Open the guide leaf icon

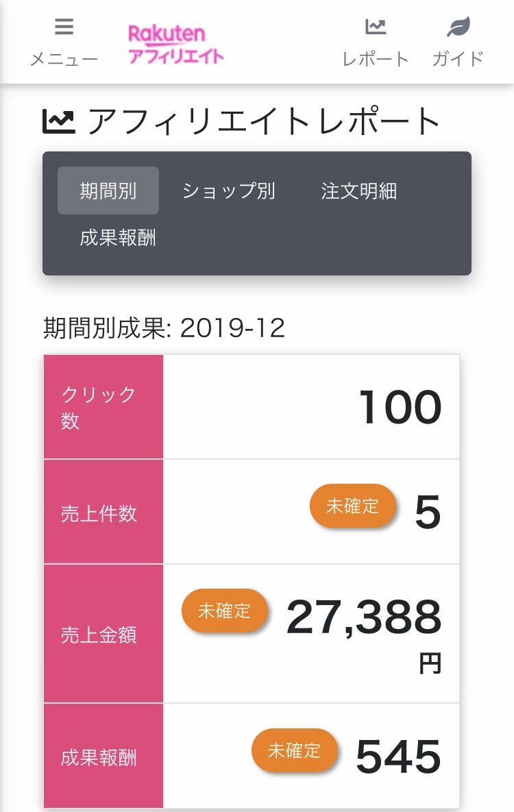pos(458,27)
